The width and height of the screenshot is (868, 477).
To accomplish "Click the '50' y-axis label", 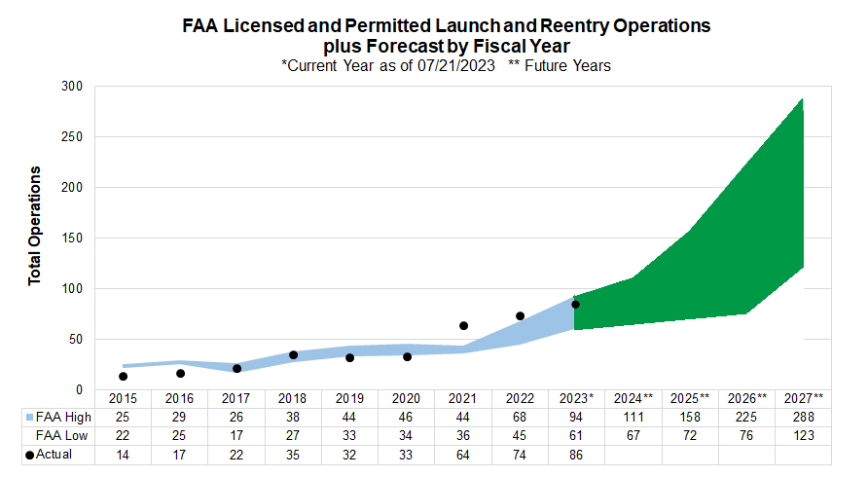I will 76,340.
